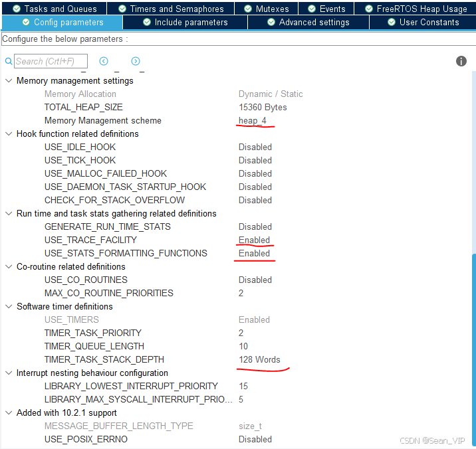Open the Events tab
This screenshot has width=476, height=449.
(x=326, y=9)
